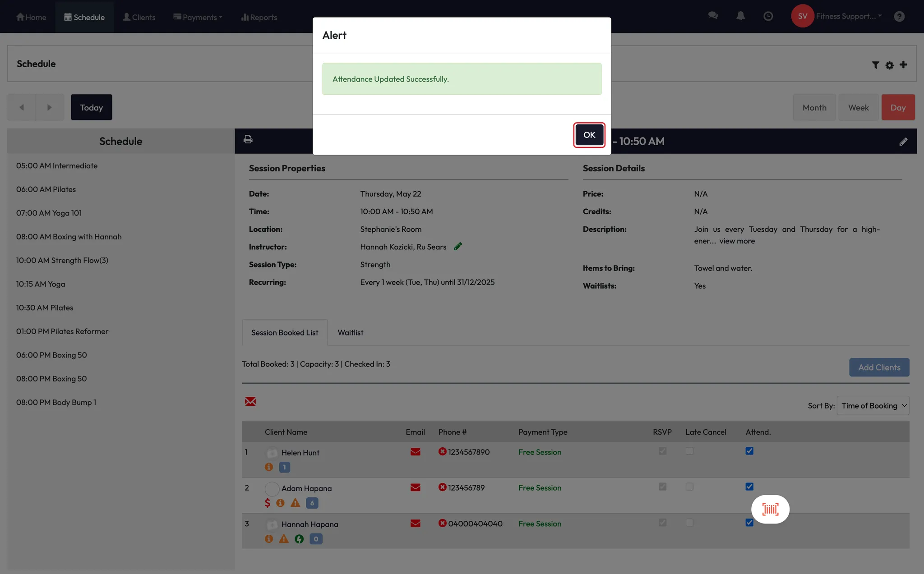The width and height of the screenshot is (924, 574).
Task: Toggle Late Cancel for Adam Hapana
Action: (689, 487)
